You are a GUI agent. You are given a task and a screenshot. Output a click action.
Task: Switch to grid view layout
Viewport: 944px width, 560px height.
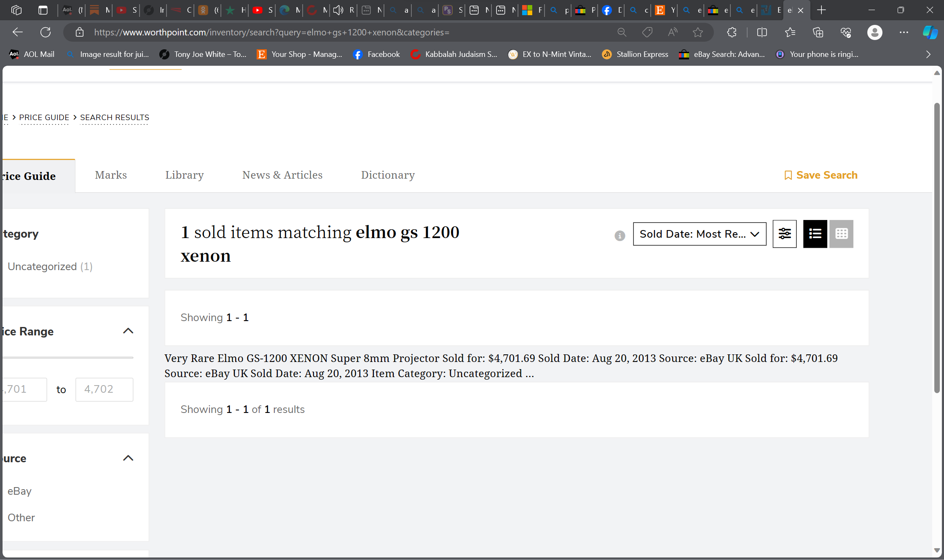click(842, 234)
